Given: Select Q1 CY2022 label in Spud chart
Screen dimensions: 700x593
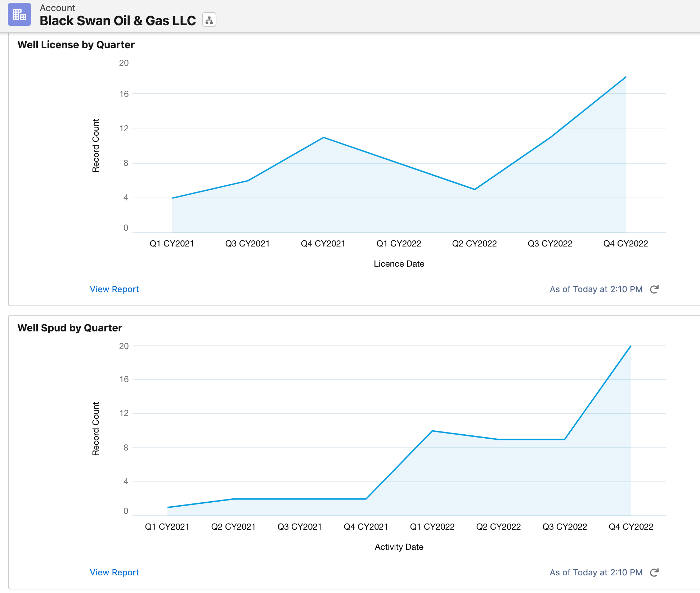Looking at the screenshot, I should 432,527.
